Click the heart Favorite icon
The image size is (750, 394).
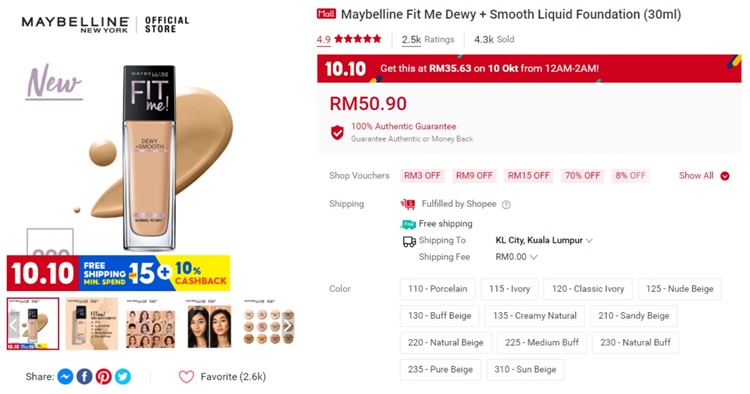186,377
